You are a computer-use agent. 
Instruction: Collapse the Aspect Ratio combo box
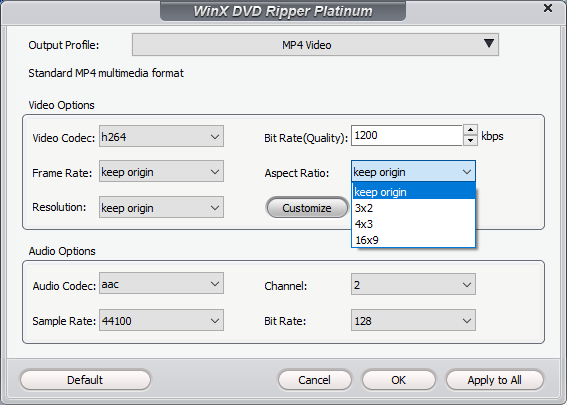click(x=413, y=171)
